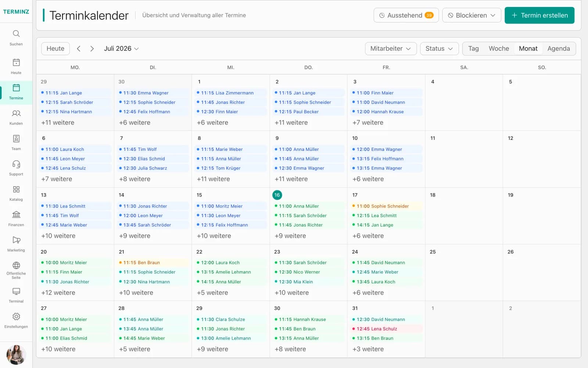Click the TERMINZ logo
The width and height of the screenshot is (588, 368).
(16, 11)
